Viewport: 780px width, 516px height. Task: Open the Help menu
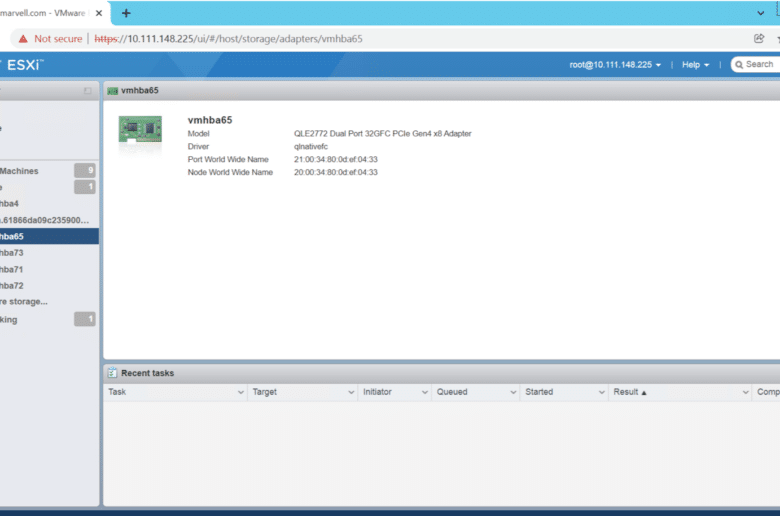(695, 65)
